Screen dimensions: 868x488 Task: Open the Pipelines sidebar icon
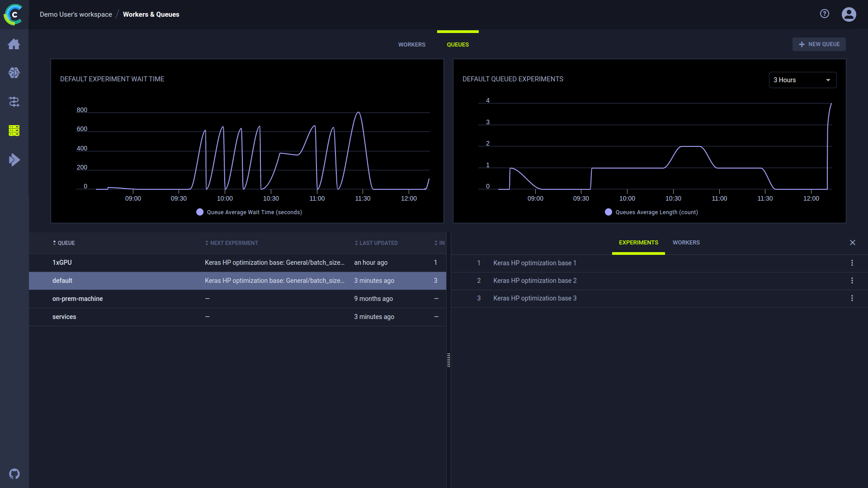[x=14, y=102]
